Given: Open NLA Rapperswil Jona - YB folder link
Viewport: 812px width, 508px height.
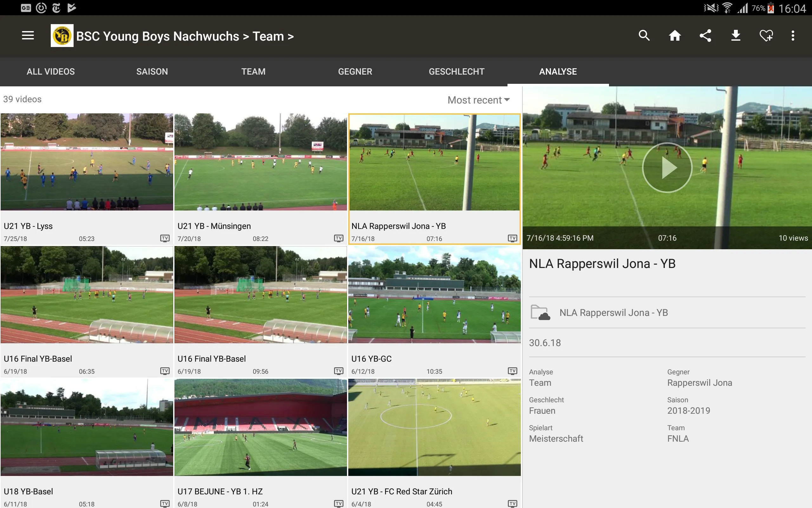Looking at the screenshot, I should coord(614,313).
